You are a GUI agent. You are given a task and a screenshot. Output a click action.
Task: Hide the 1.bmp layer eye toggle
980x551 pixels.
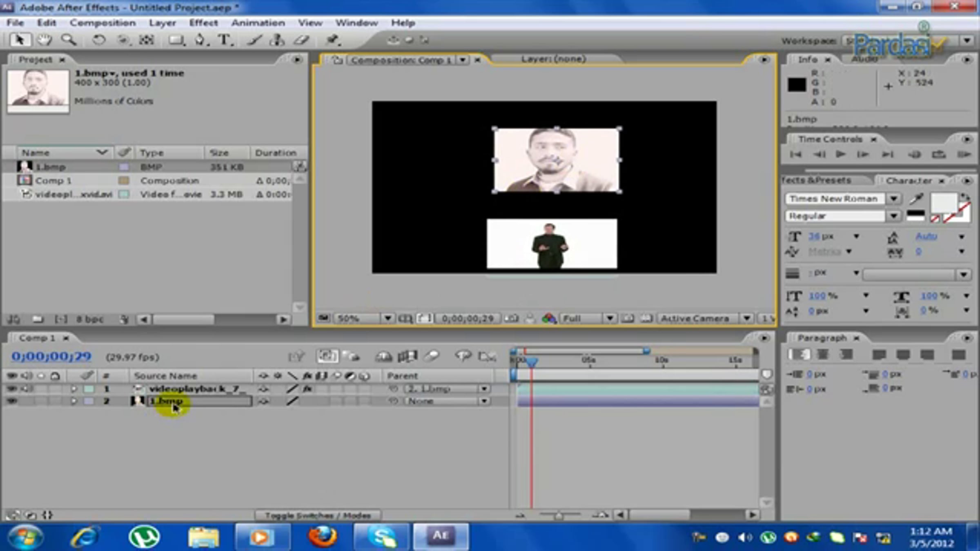pos(12,401)
